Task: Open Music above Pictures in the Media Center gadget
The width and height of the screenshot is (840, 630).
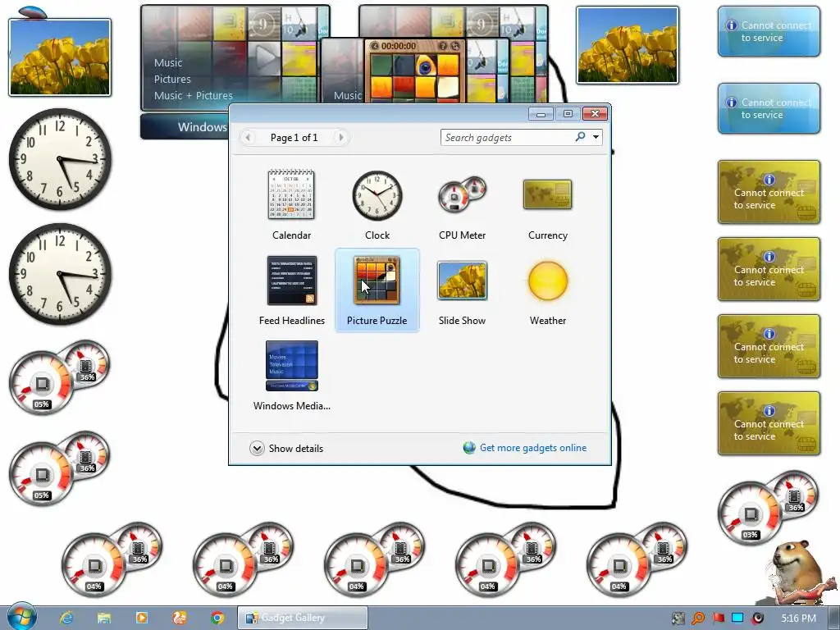Action: tap(168, 62)
